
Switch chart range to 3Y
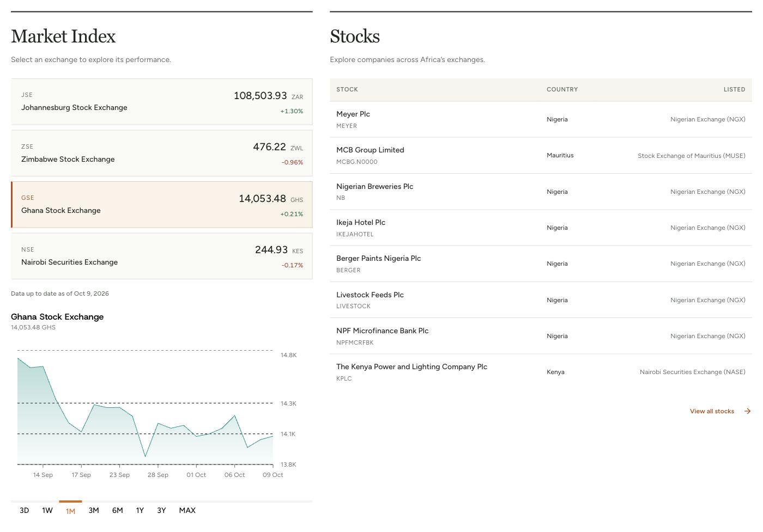coord(161,510)
